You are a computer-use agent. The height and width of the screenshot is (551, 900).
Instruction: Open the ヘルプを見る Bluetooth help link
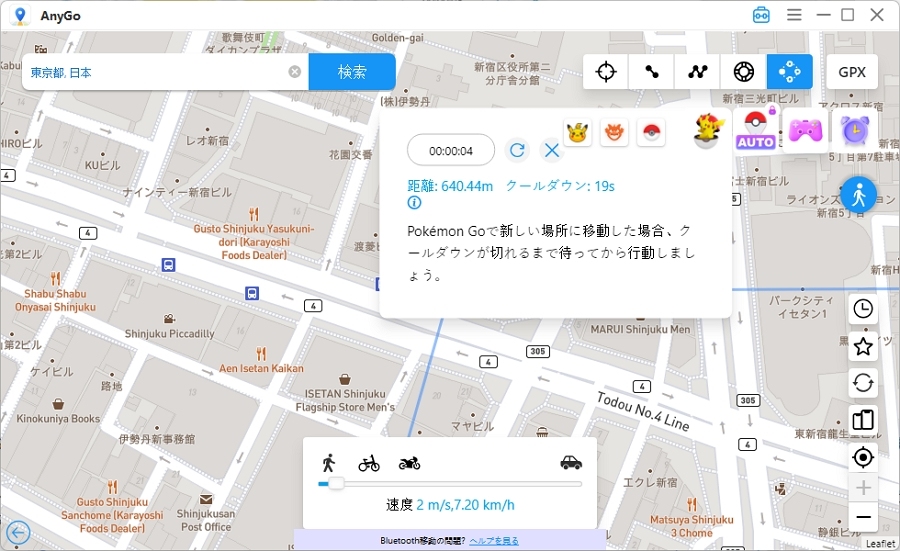494,541
